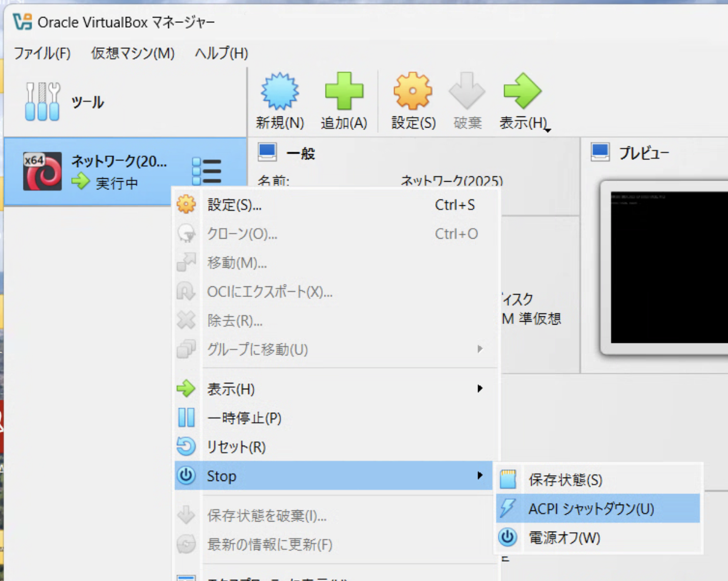Click the Add (追加) green plus icon
Viewport: 728px width, 581px height.
344,91
